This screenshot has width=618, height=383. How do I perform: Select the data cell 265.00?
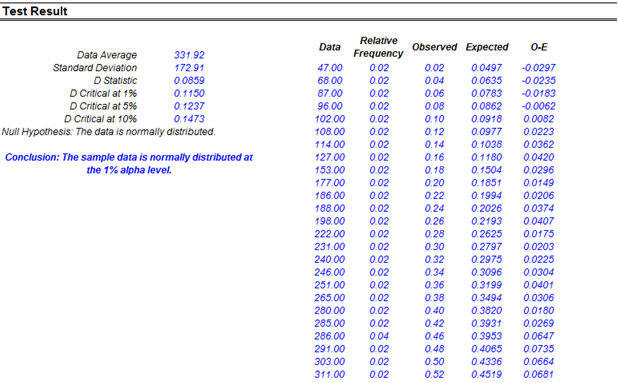point(330,297)
